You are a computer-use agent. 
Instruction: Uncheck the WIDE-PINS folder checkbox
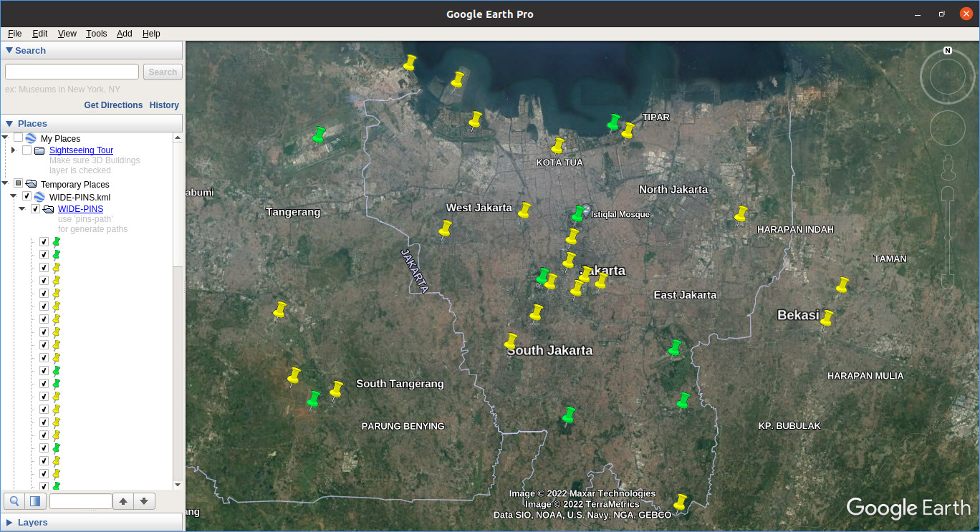click(x=36, y=209)
